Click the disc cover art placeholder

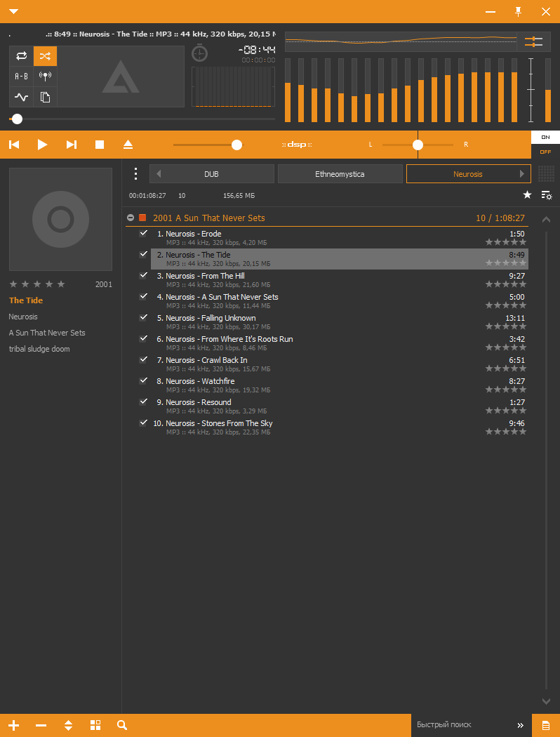pos(60,219)
